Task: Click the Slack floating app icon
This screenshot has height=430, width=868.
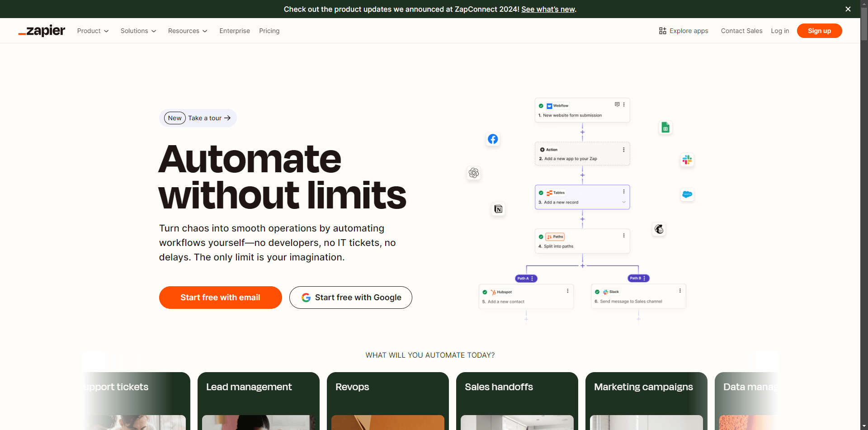Action: click(x=687, y=160)
